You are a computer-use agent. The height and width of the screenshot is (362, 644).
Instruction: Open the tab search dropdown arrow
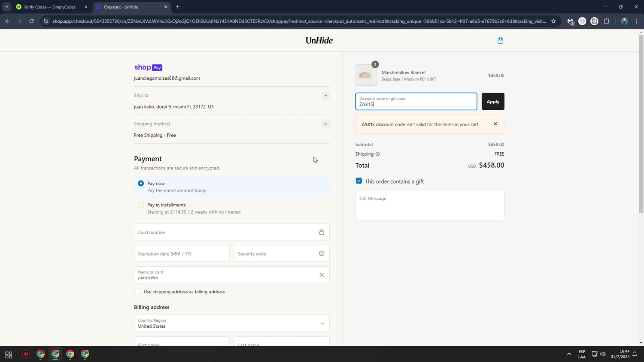coord(6,7)
